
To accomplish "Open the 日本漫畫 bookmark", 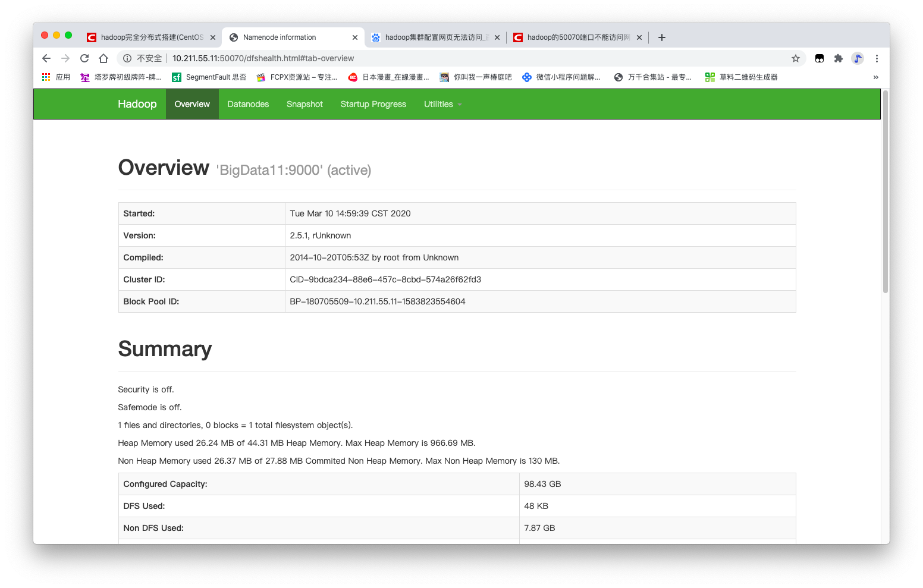I will click(x=389, y=77).
